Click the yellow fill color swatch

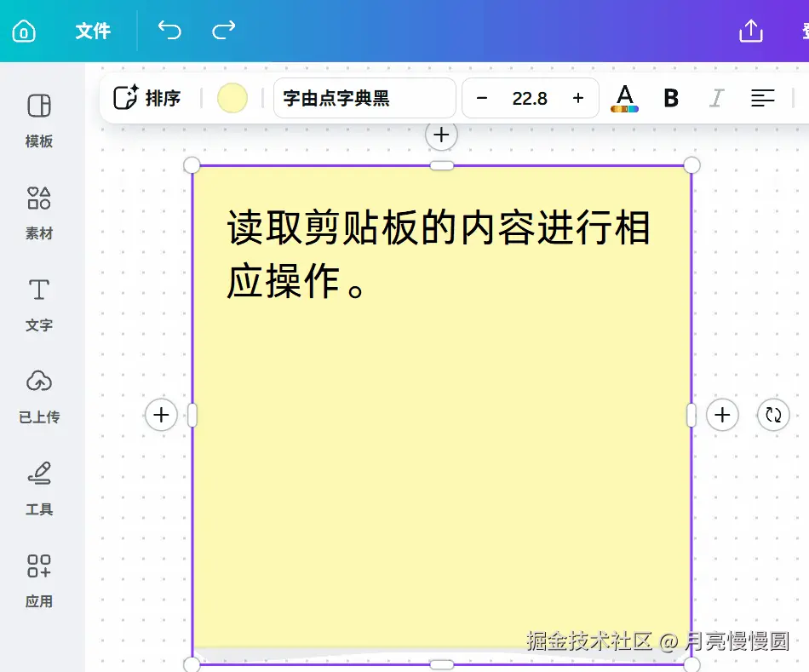232,98
